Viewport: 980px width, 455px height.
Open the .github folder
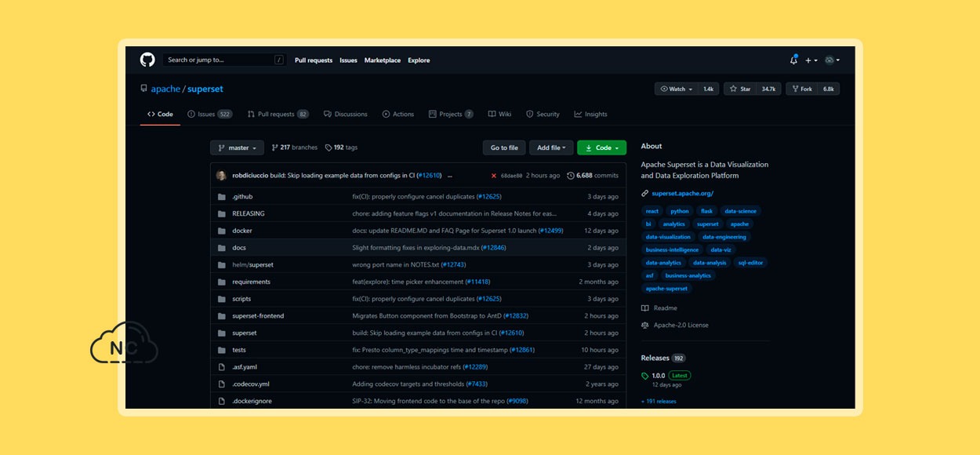tap(242, 197)
